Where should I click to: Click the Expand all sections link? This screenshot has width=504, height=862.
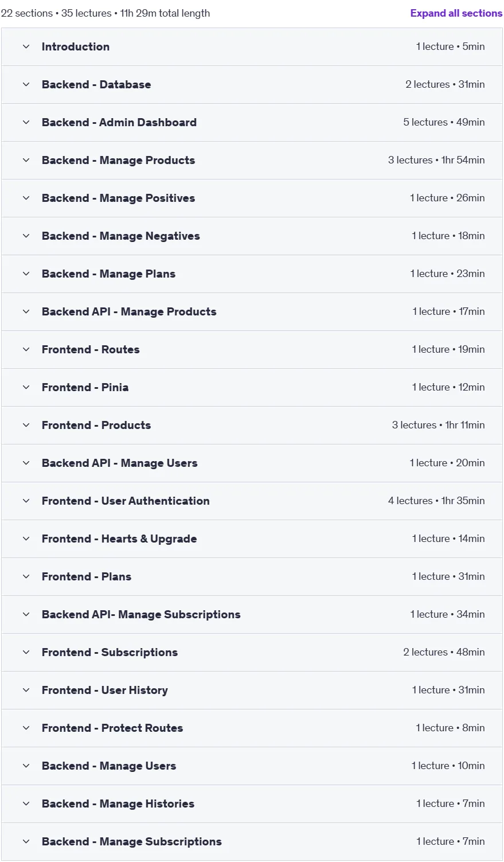point(456,13)
